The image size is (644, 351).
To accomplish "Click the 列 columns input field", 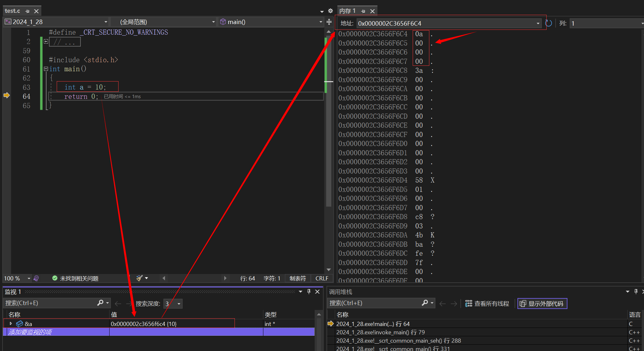I will coord(606,23).
